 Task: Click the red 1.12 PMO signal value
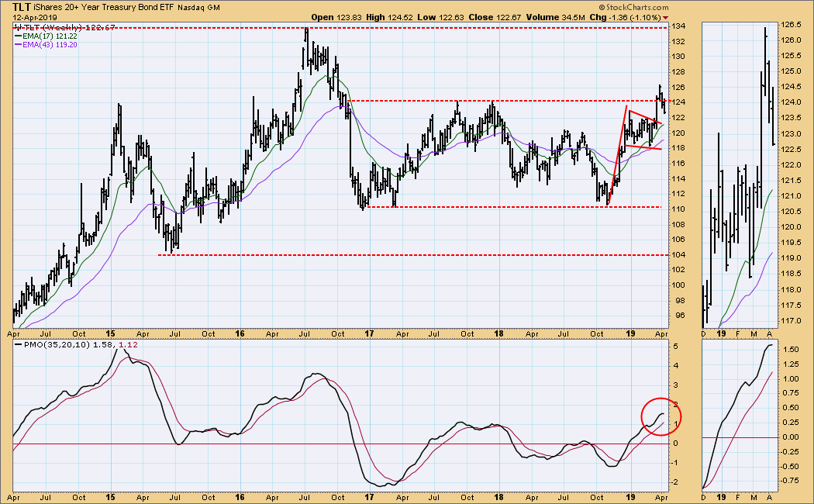(127, 344)
